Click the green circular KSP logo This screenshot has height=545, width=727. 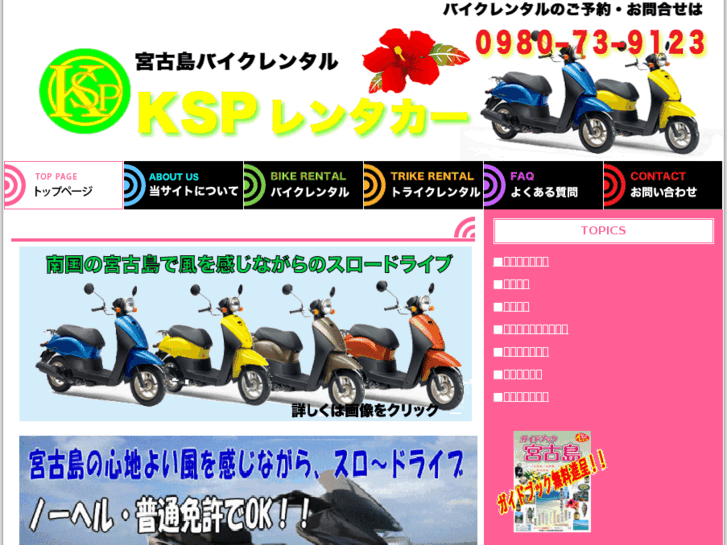pos(84,91)
